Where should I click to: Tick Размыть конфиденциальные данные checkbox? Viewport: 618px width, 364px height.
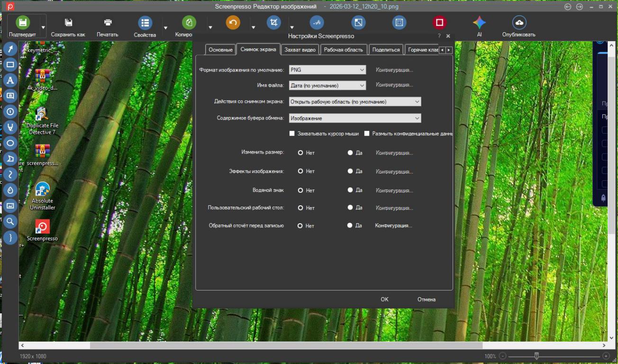click(367, 134)
